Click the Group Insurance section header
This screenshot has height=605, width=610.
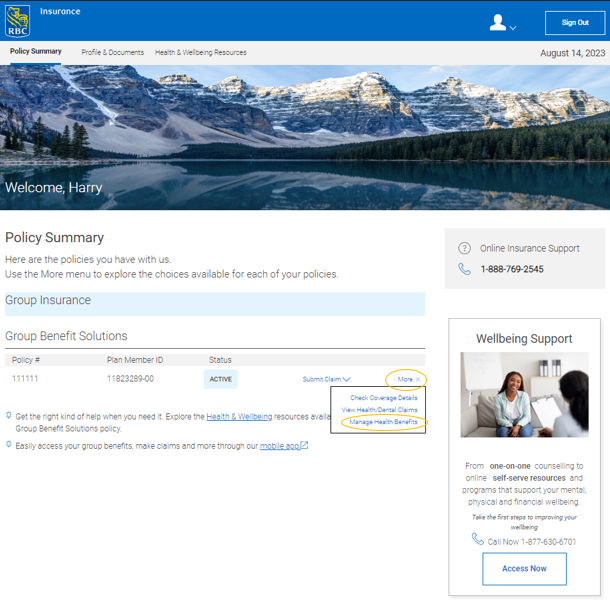pyautogui.click(x=215, y=304)
